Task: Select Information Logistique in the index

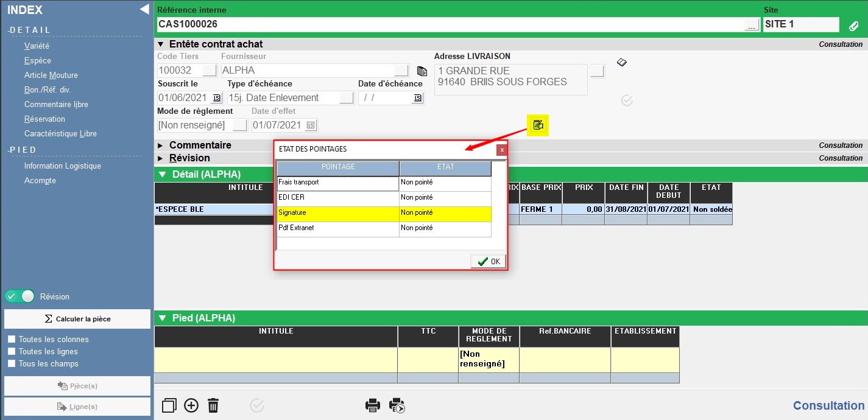Action: point(62,166)
